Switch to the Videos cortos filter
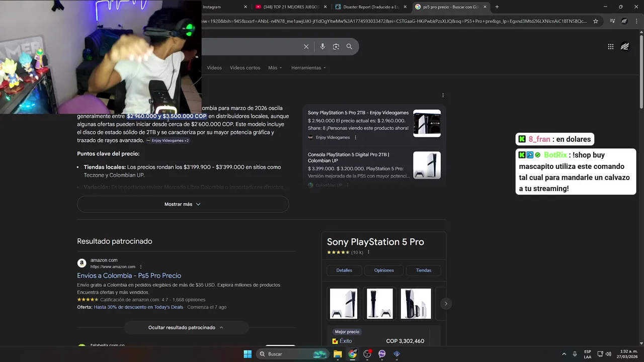Image resolution: width=644 pixels, height=362 pixels. [245, 68]
